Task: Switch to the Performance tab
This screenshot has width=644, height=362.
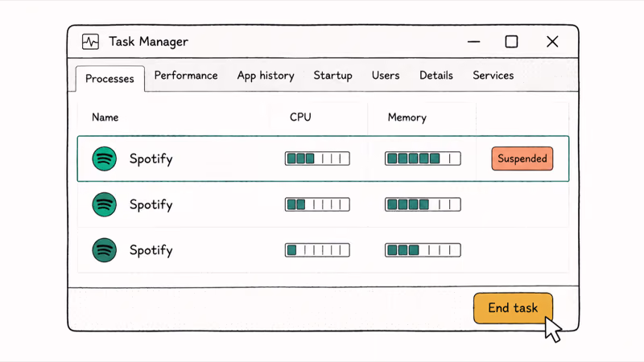Action: pos(186,76)
